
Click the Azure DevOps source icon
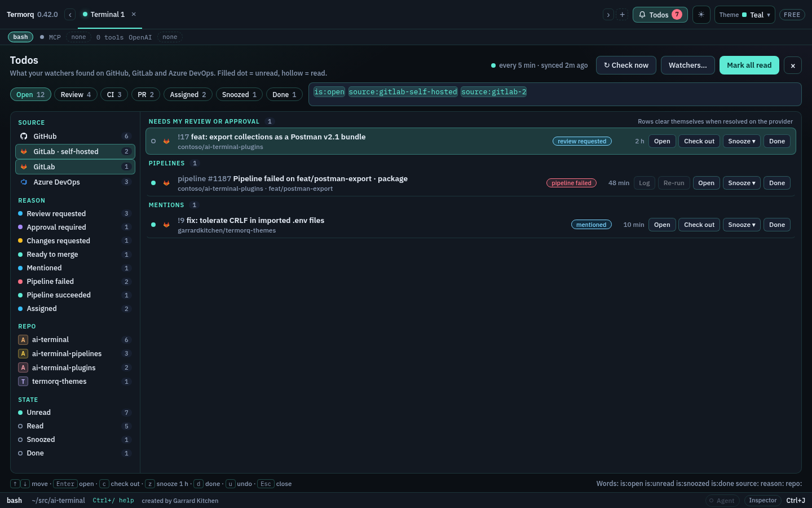[x=24, y=182]
